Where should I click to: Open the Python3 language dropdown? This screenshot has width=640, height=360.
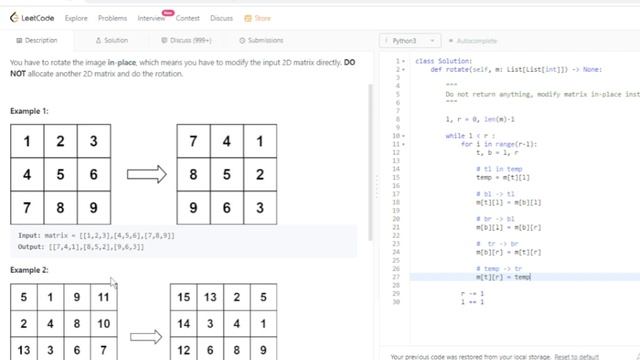(410, 41)
